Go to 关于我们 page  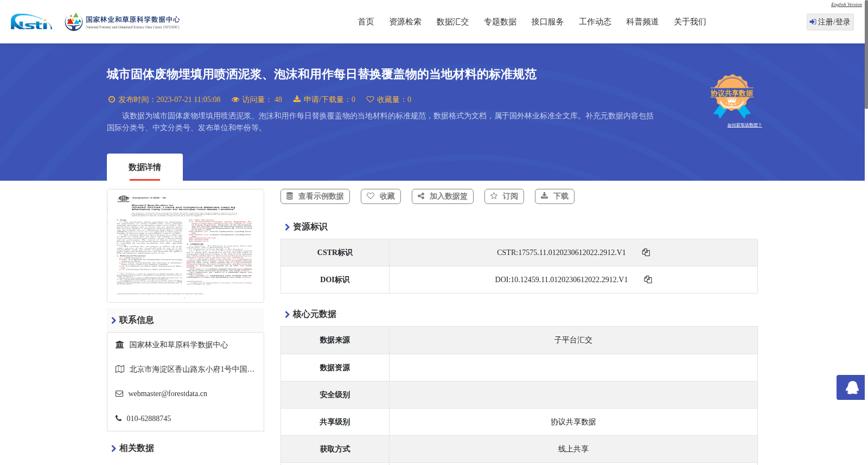point(690,22)
